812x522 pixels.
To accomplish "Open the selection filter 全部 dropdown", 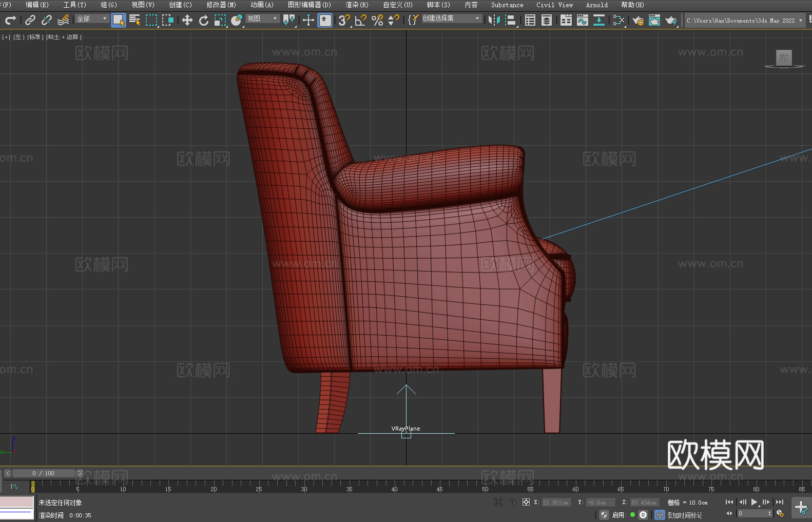I will [92, 18].
